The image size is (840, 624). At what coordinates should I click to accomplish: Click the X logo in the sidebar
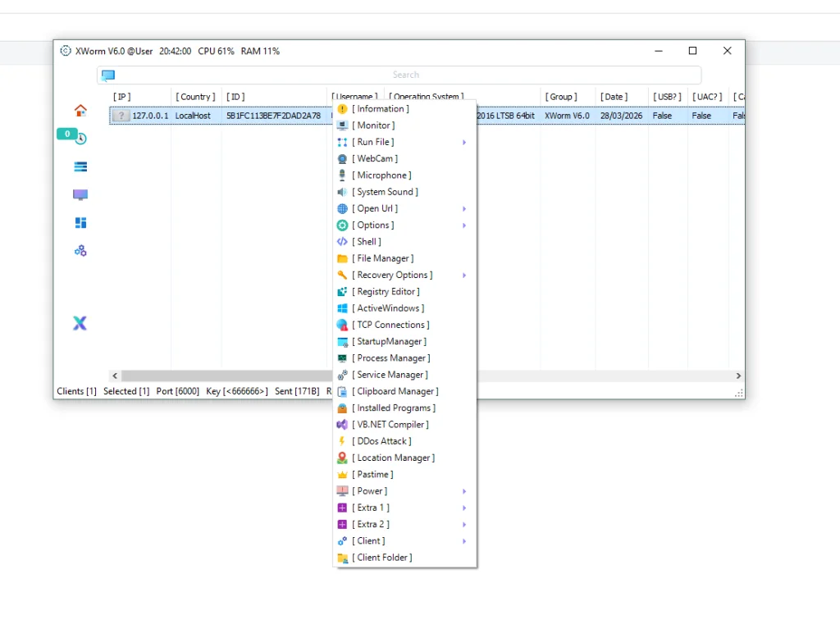[x=80, y=323]
